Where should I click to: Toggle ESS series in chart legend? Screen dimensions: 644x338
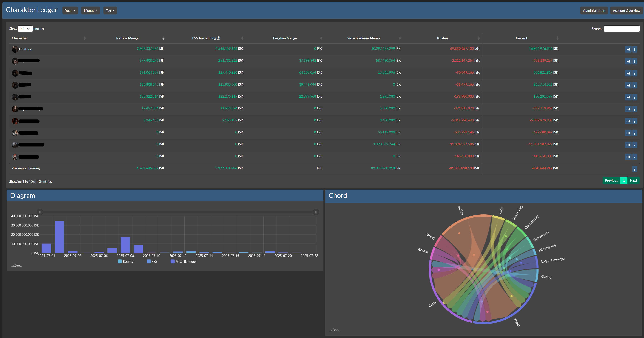tap(152, 262)
